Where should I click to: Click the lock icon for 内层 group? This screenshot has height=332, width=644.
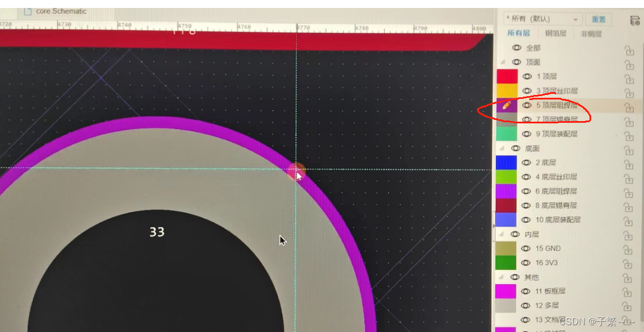click(x=629, y=236)
